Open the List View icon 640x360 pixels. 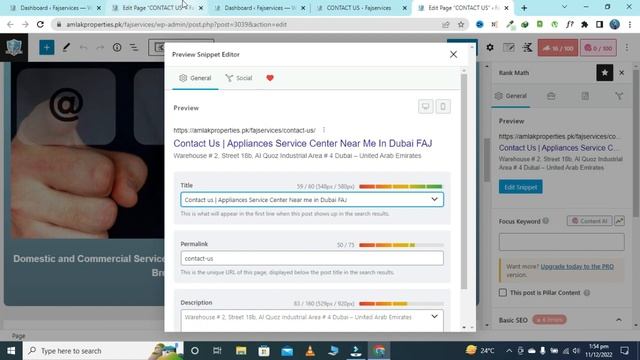point(134,48)
